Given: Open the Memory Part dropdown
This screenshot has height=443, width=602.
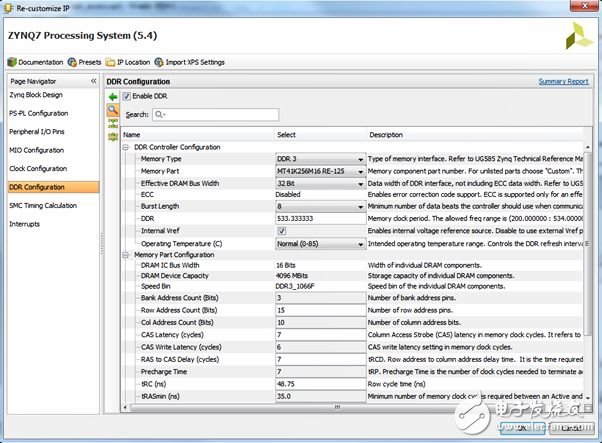Looking at the screenshot, I should coord(360,171).
